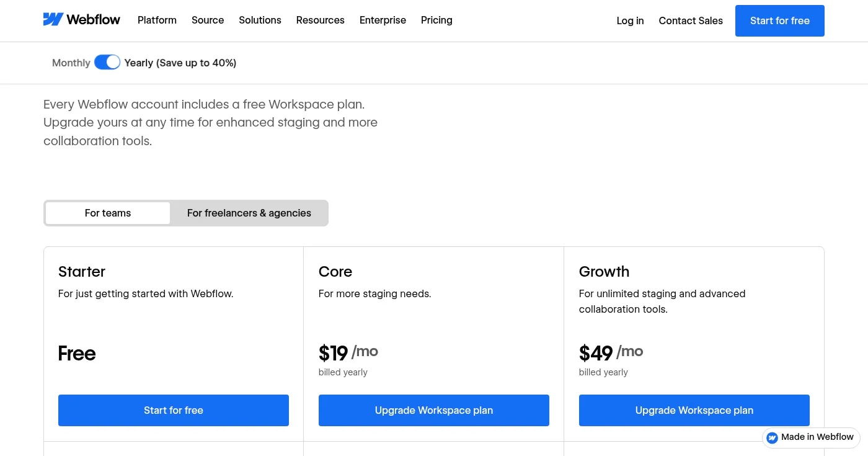Click the Core plan heading
Screen dimensions: 868x456
point(335,272)
